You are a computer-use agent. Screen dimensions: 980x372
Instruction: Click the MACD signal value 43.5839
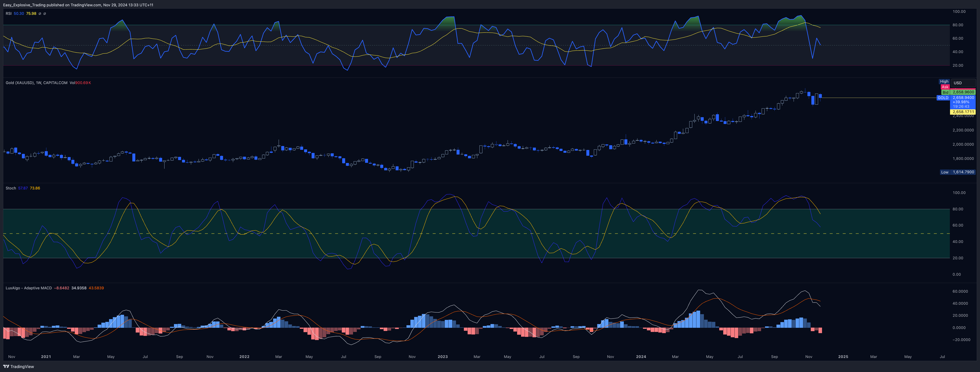coord(96,288)
